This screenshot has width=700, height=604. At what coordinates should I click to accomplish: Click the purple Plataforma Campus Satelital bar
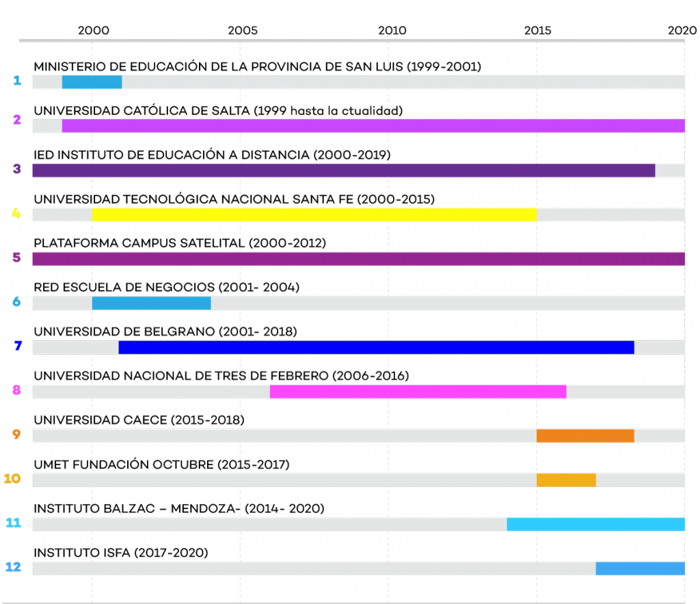pos(358,259)
